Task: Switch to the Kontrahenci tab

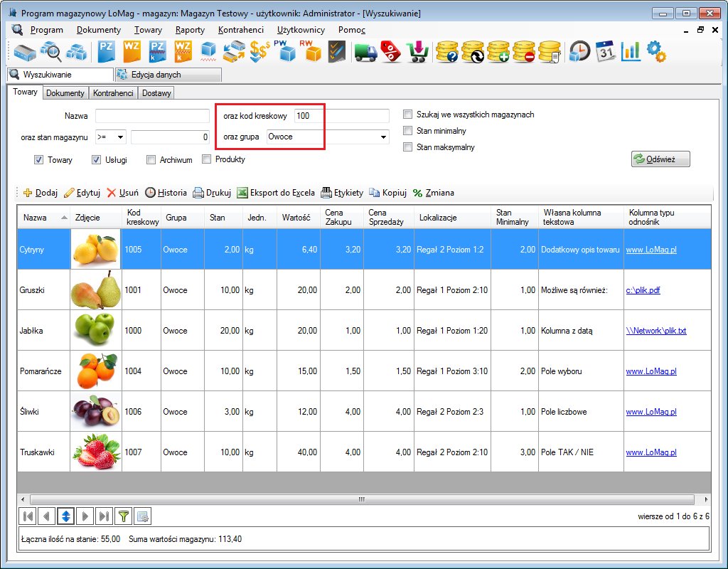Action: [x=113, y=93]
